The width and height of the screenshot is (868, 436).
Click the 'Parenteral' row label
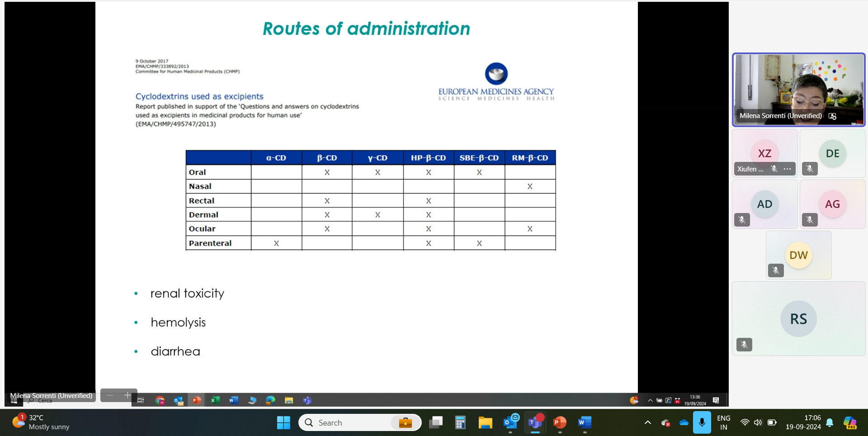[x=210, y=243]
